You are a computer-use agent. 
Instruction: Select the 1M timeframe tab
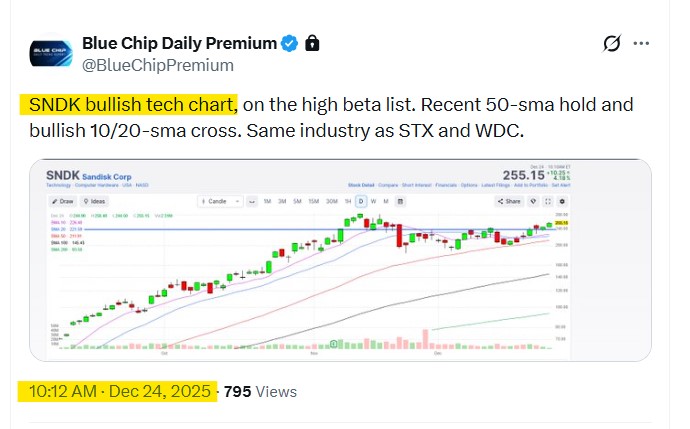click(x=268, y=201)
